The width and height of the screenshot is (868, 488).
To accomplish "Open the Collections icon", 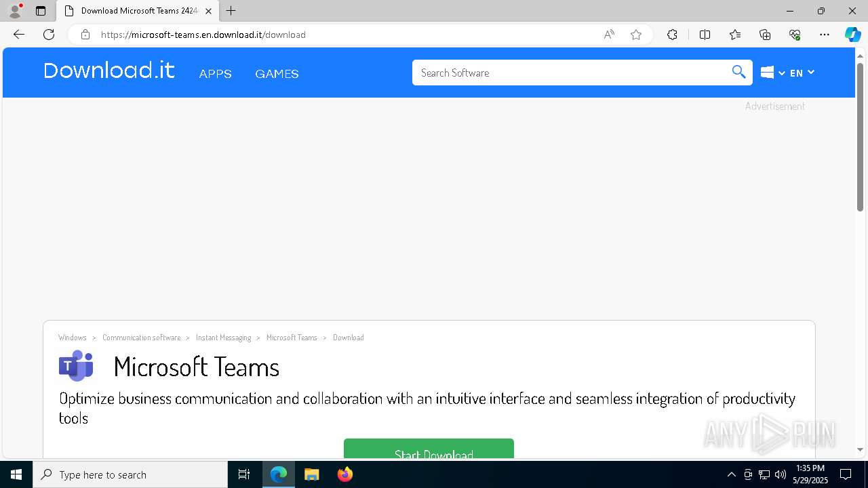I will tap(765, 35).
